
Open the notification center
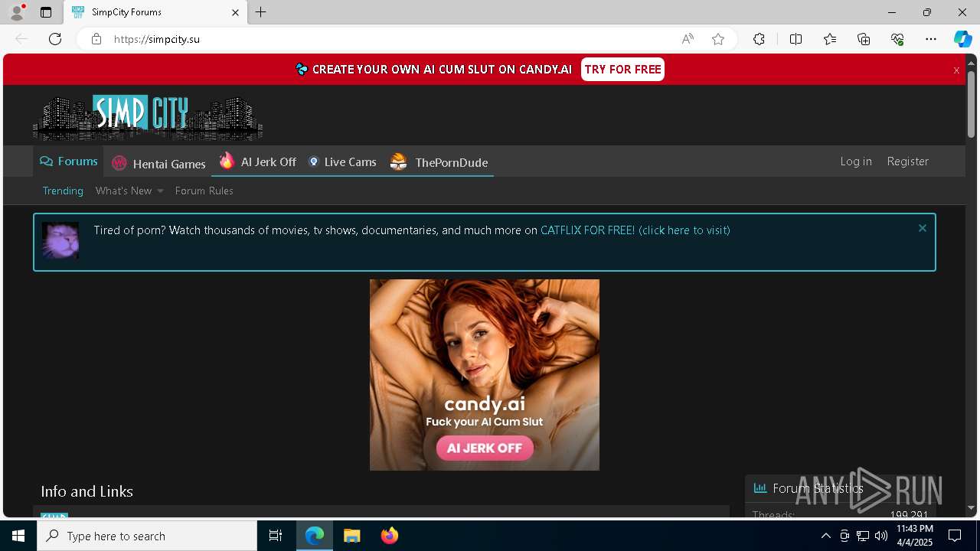click(955, 536)
